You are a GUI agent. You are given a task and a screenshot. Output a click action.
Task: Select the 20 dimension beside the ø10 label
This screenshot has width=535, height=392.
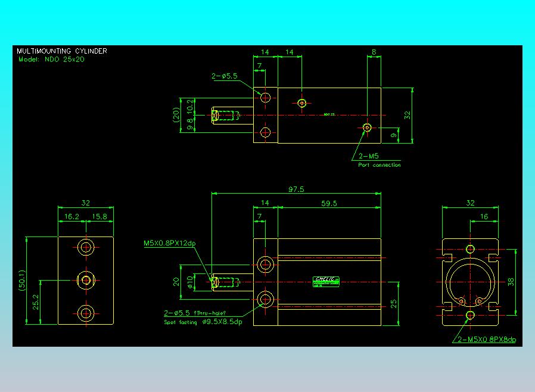pyautogui.click(x=176, y=282)
